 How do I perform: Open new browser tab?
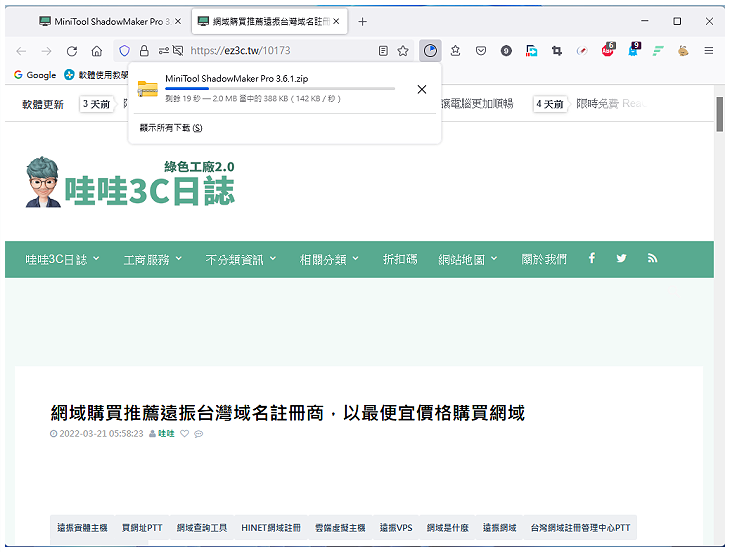(362, 22)
